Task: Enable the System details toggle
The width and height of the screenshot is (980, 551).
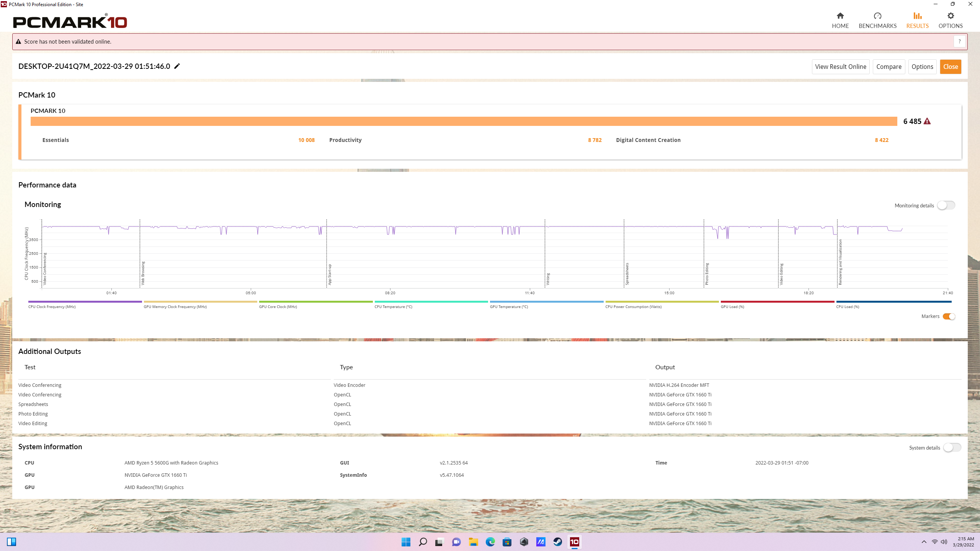Action: point(952,448)
